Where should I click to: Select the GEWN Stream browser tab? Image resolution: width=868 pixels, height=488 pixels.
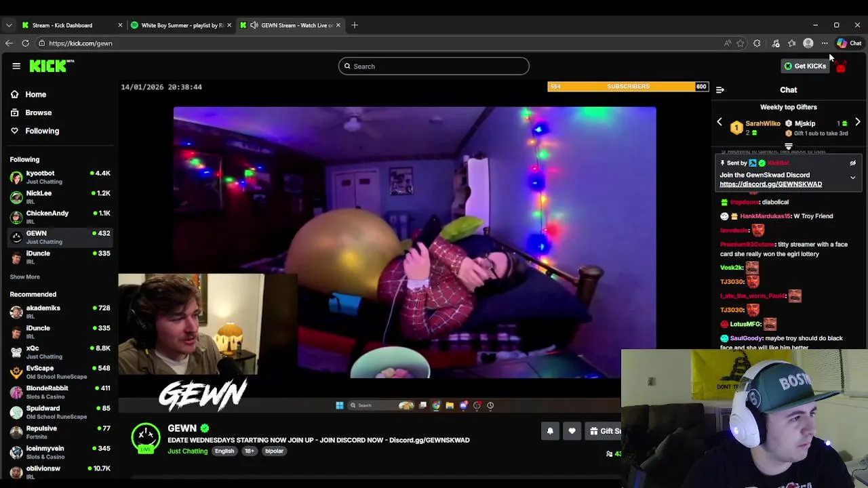(292, 25)
